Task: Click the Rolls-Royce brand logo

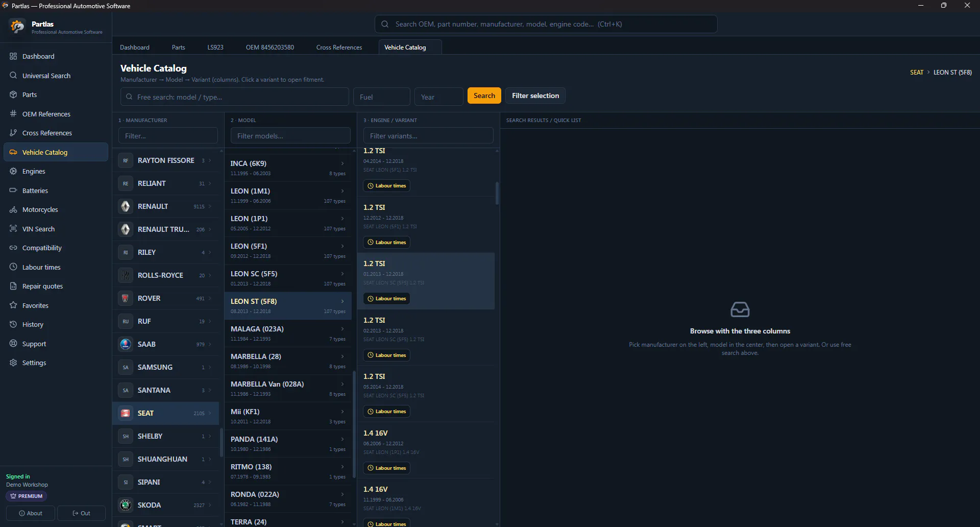Action: [x=126, y=275]
